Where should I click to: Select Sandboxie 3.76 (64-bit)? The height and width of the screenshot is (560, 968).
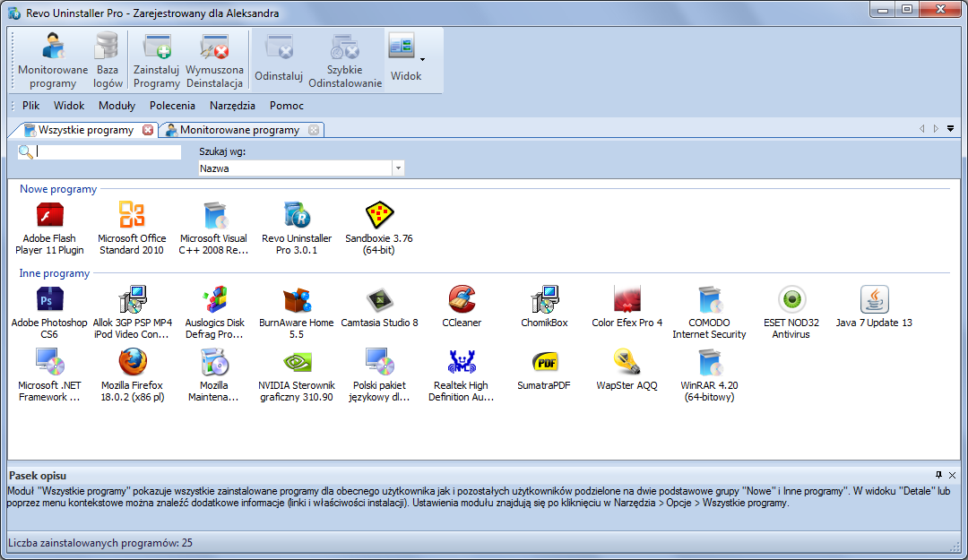[x=379, y=228]
